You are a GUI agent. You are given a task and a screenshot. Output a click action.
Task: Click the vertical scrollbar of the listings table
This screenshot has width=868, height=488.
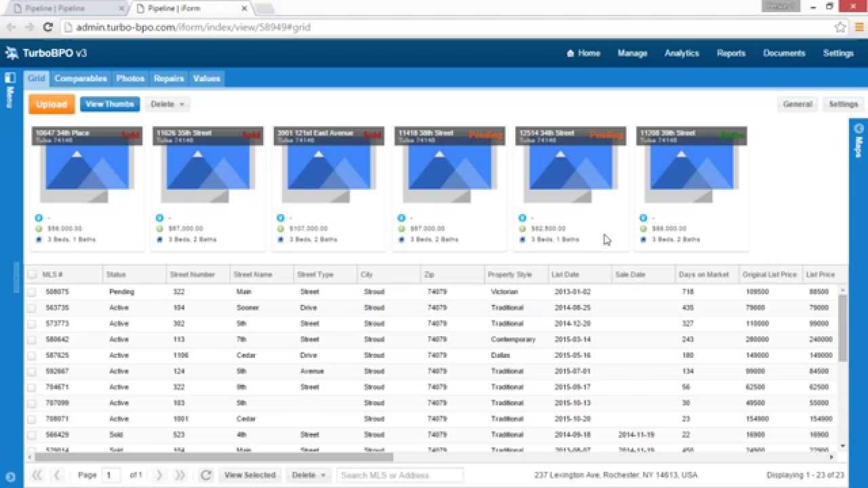[x=843, y=329]
